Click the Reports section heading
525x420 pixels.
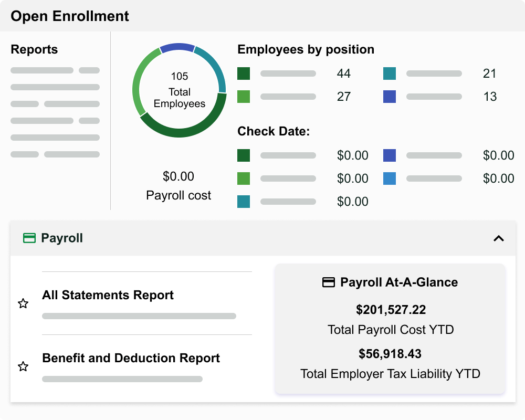(34, 49)
